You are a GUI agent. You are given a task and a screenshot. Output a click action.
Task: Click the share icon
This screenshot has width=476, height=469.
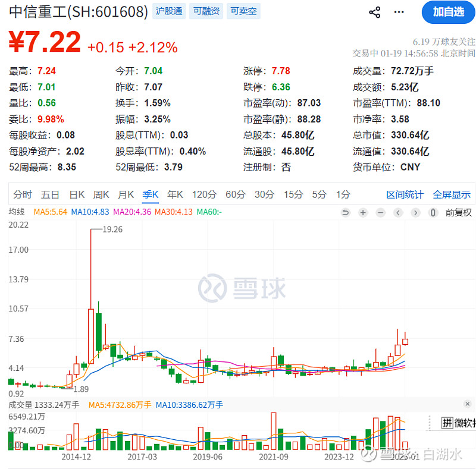click(x=375, y=12)
